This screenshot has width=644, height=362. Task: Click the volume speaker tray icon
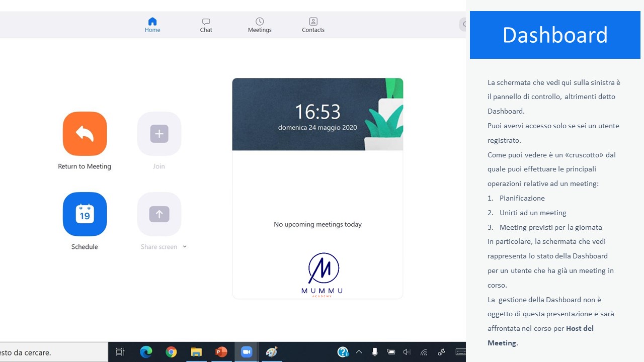(407, 352)
